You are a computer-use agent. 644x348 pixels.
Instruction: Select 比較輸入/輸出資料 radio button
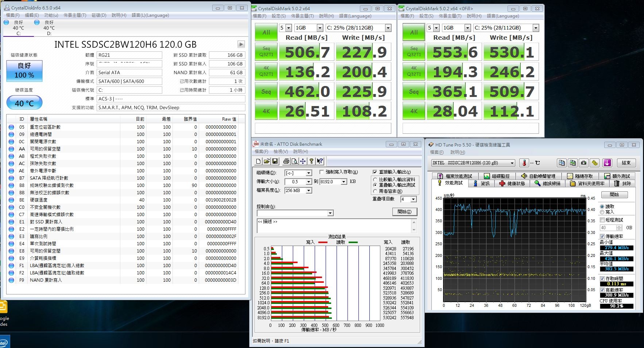click(x=375, y=180)
